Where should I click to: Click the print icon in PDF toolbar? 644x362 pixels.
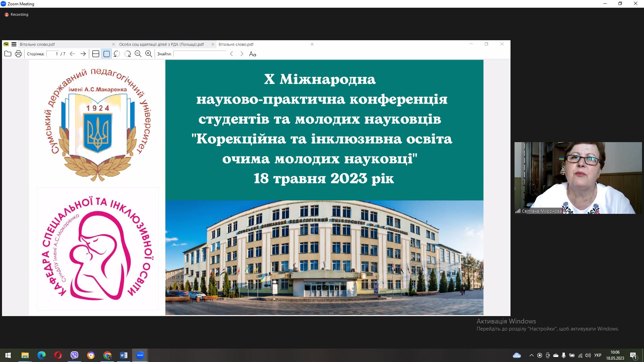point(18,54)
